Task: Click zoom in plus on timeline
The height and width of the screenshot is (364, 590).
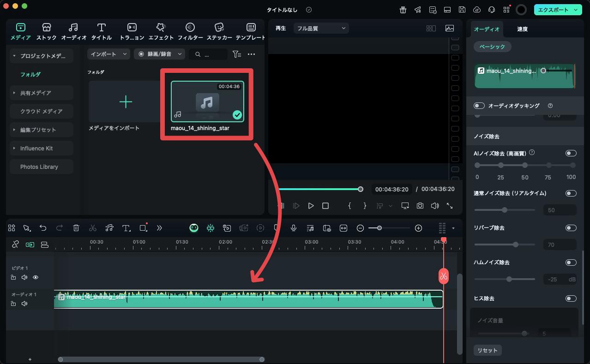Action: pos(418,228)
